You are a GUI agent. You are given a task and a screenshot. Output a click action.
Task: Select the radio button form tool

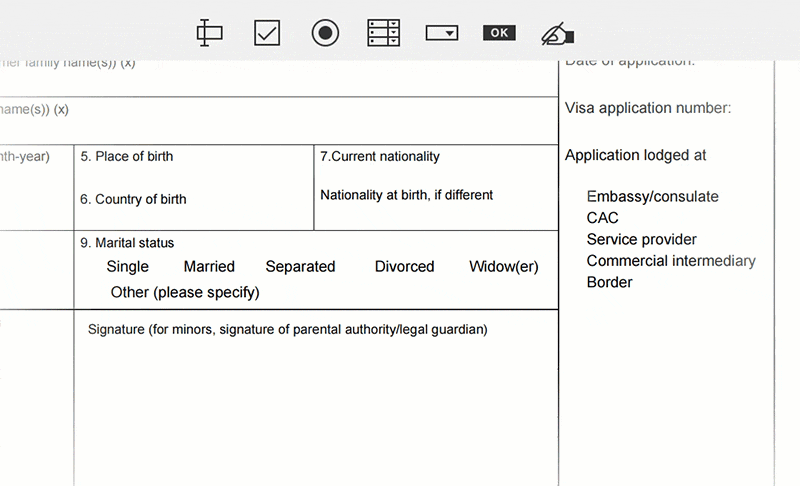[x=325, y=33]
